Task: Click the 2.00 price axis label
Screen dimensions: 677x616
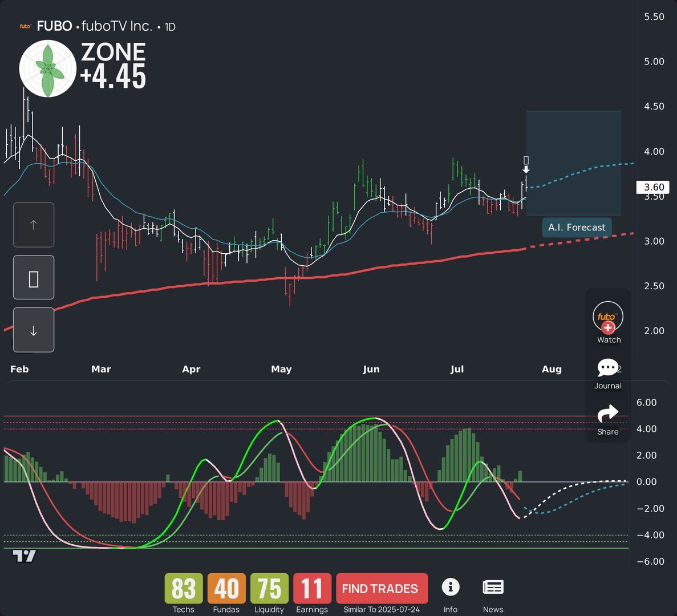Action: pos(654,331)
